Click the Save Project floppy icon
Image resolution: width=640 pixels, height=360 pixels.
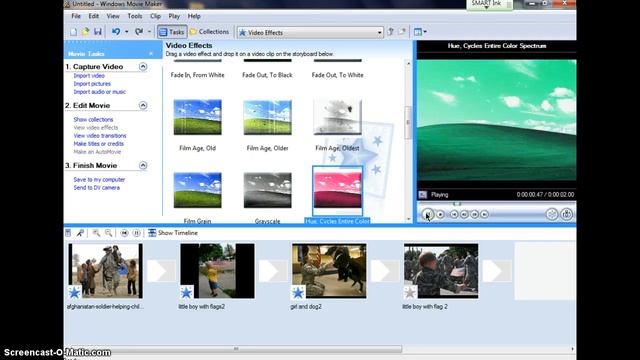(98, 32)
